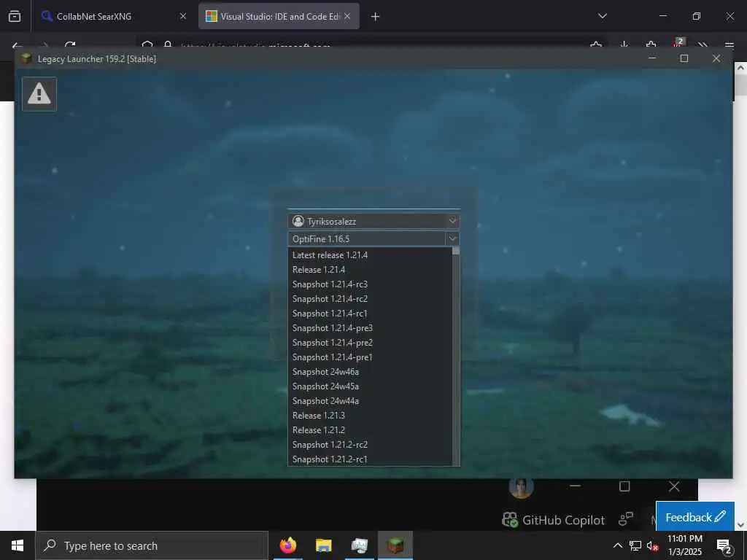This screenshot has width=747, height=560.
Task: Close the Visual Studio tab
Action: 347,16
